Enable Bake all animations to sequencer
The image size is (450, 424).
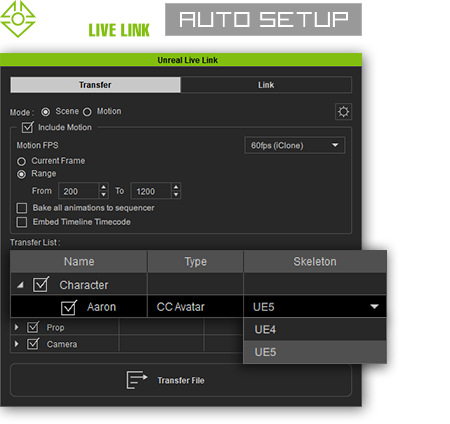pos(22,208)
